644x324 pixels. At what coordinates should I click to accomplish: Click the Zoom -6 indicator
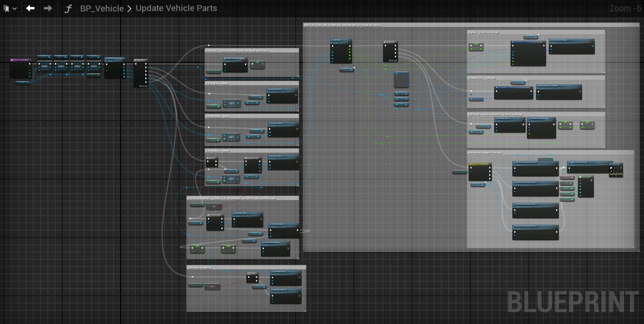[625, 8]
